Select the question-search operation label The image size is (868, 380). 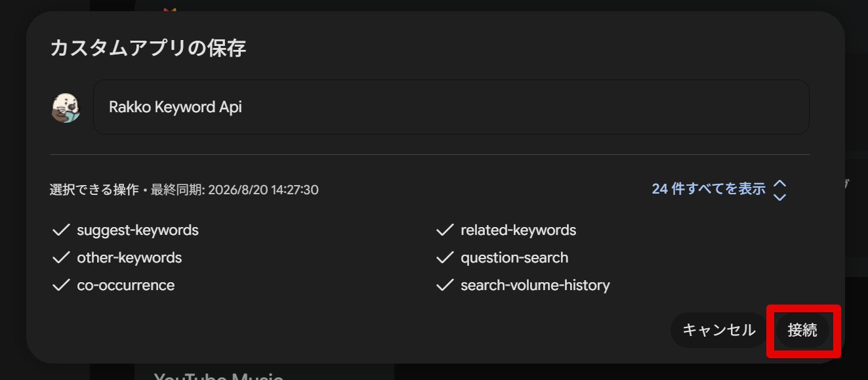[514, 258]
